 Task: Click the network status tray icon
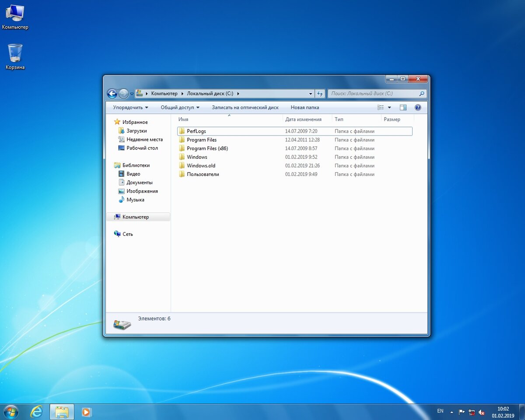click(472, 412)
